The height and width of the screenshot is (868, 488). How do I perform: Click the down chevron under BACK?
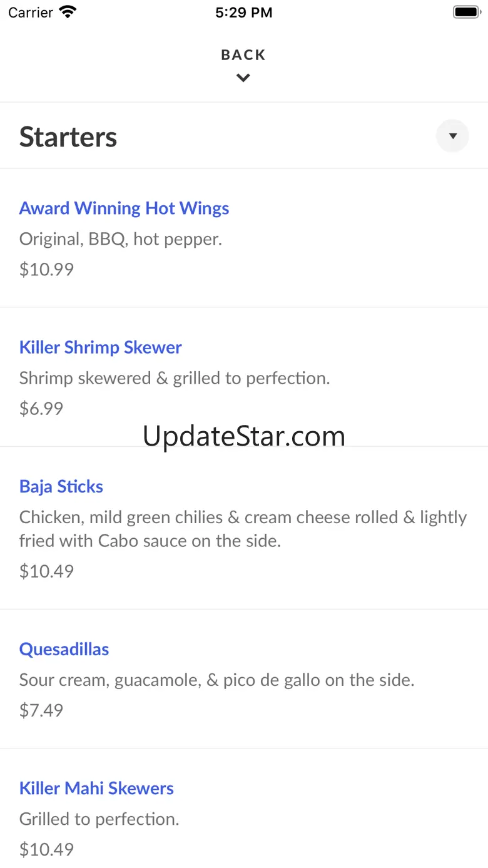point(243,78)
